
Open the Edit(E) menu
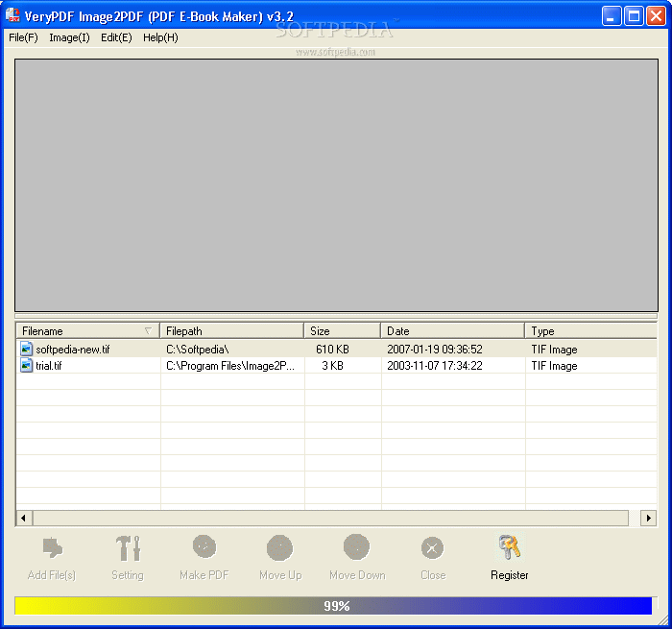click(x=116, y=37)
